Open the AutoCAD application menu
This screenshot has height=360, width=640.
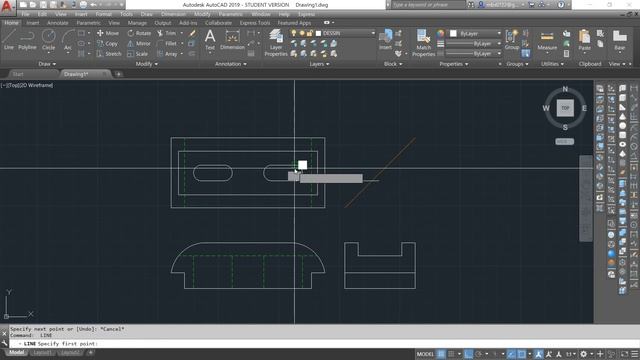7,7
